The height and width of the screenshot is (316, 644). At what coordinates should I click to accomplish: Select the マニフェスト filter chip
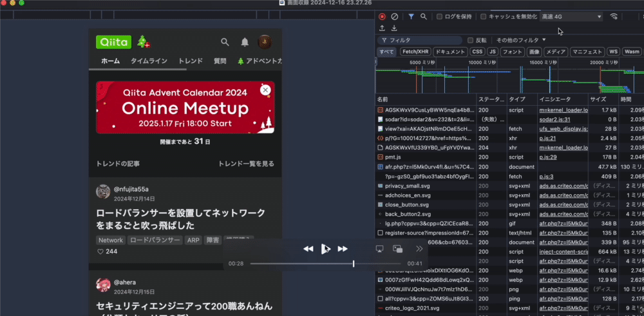coord(587,52)
